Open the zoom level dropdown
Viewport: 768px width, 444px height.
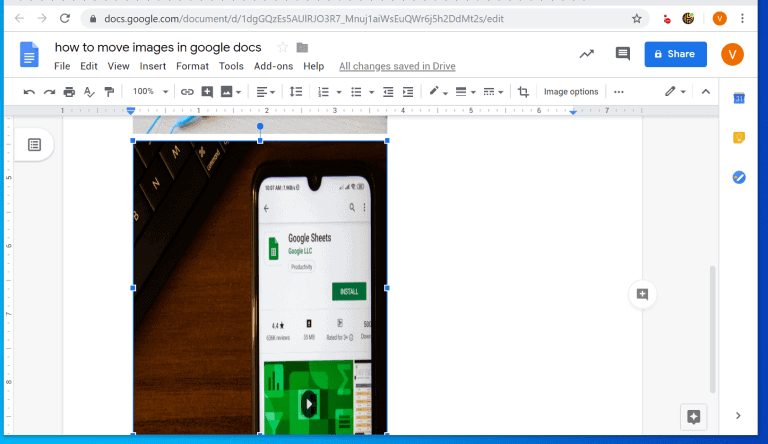coord(150,92)
